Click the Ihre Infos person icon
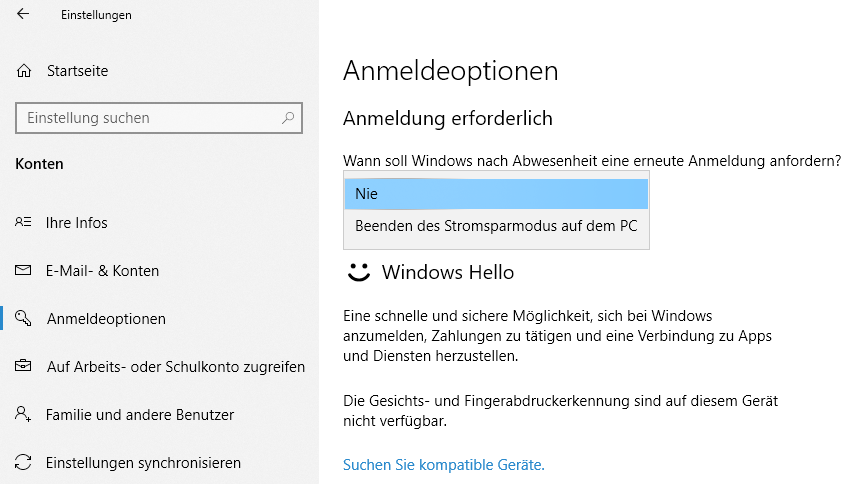 point(23,222)
